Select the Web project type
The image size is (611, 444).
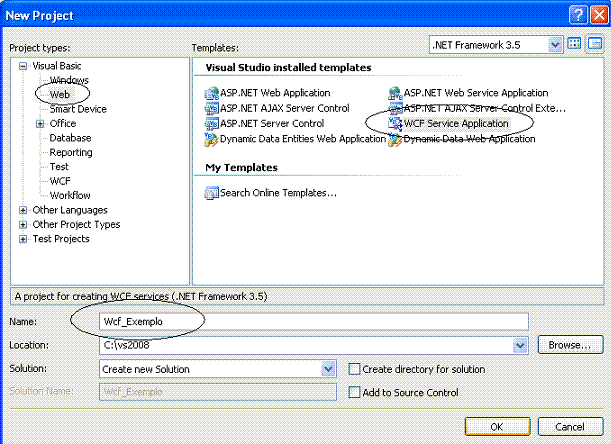click(x=60, y=95)
